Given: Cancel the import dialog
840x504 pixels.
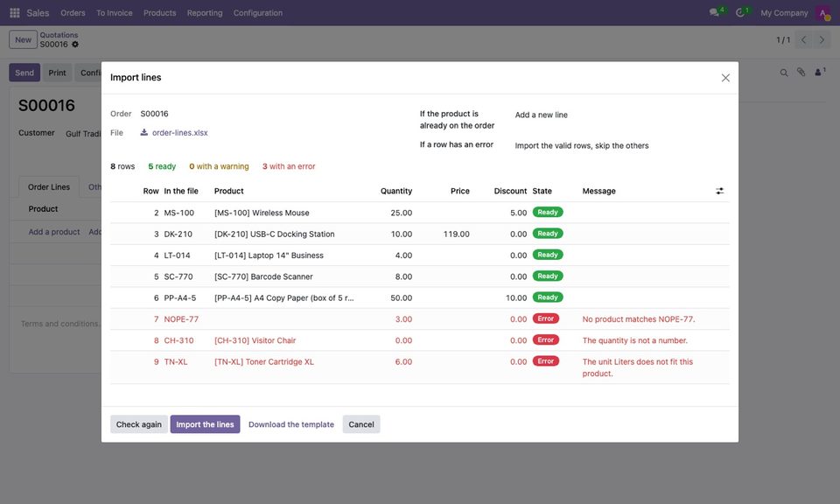Looking at the screenshot, I should point(361,424).
